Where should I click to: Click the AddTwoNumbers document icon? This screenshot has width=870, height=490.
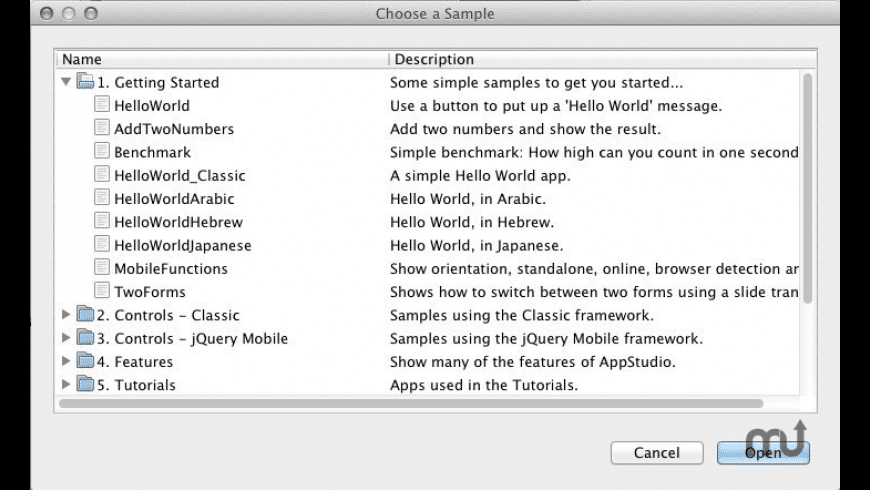point(102,128)
